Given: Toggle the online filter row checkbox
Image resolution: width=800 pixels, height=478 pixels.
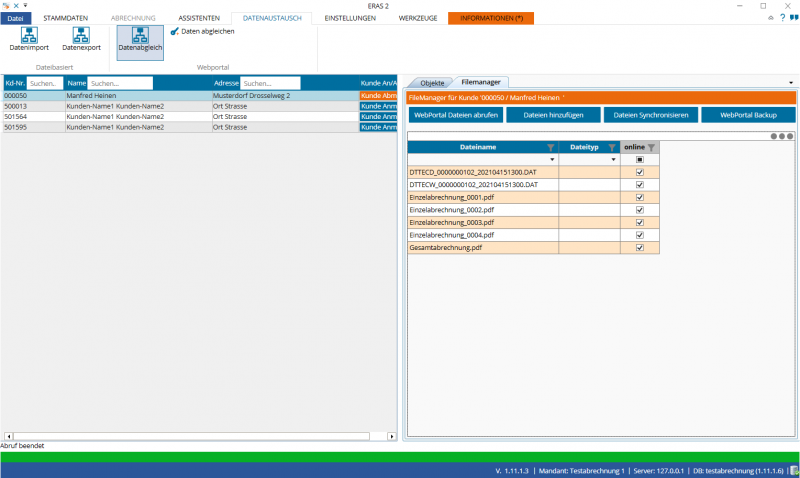Looking at the screenshot, I should coord(640,160).
